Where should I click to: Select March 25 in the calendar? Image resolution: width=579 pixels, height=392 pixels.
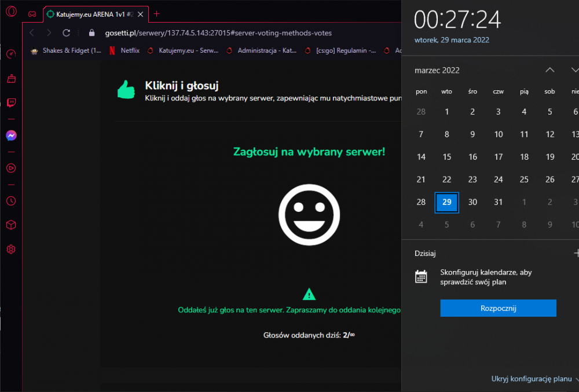tap(524, 179)
